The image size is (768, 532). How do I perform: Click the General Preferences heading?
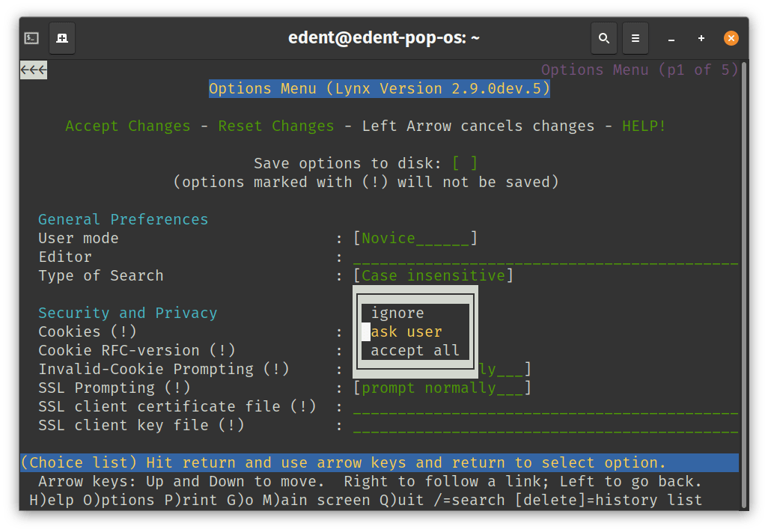tap(123, 219)
